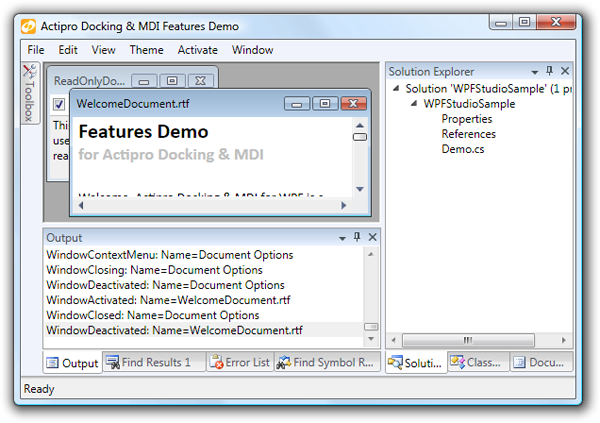Close the WelcomeDocument.rtf MDI window
Image resolution: width=600 pixels, height=423 pixels.
click(x=354, y=103)
